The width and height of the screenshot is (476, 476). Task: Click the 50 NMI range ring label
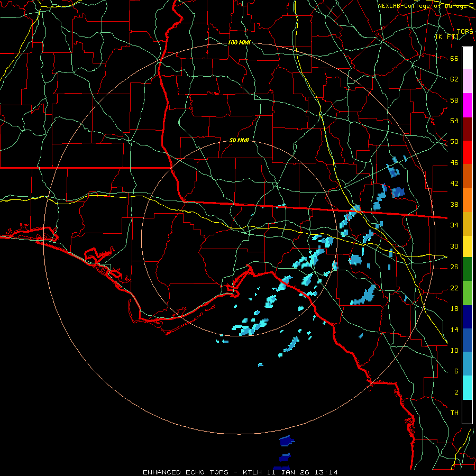[x=239, y=140]
